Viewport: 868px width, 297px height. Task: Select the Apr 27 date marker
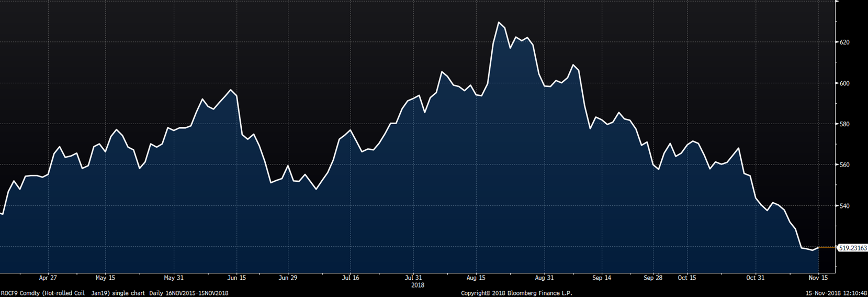(48, 278)
